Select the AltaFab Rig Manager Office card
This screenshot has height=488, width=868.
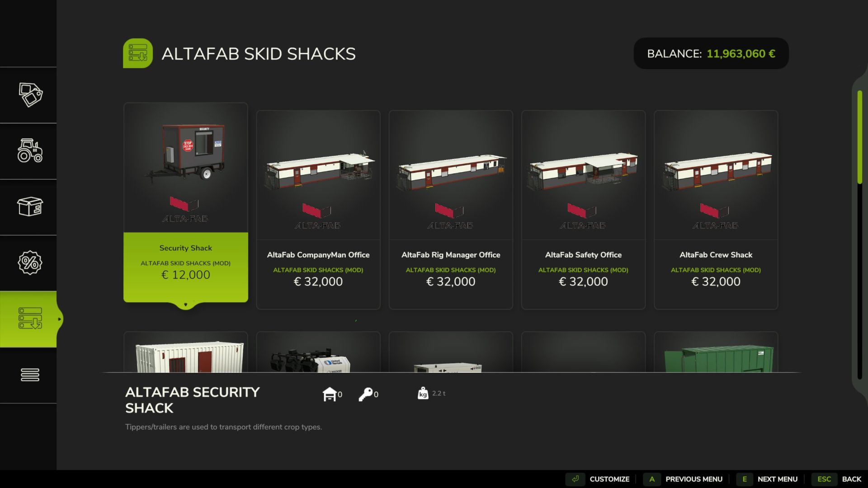451,210
